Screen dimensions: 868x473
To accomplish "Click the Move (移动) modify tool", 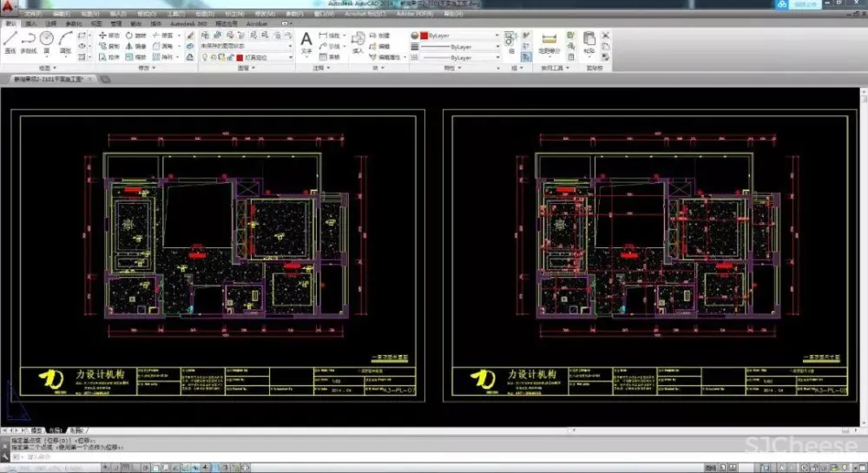I will tap(109, 36).
